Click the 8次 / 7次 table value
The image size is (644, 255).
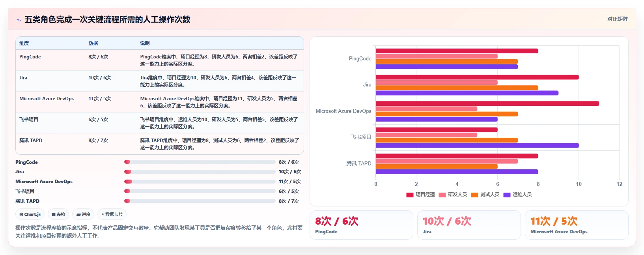[98, 141]
